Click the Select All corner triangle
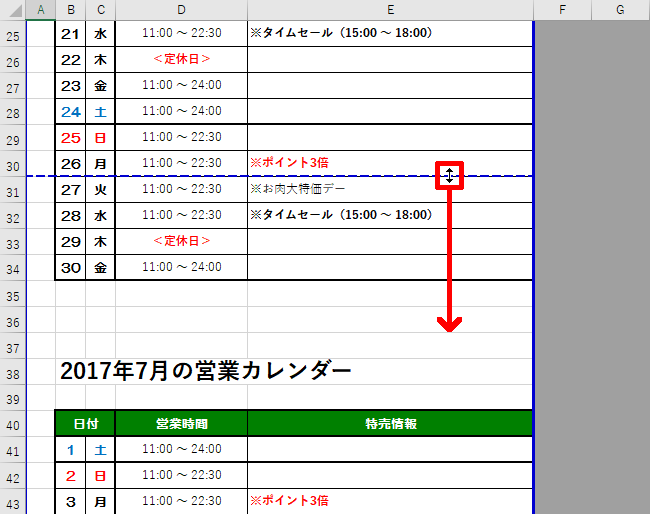This screenshot has height=514, width=650. point(13,10)
